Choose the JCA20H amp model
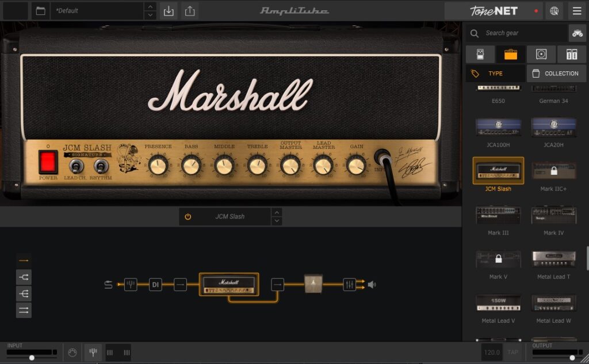Screen dimensions: 589x364 click(x=554, y=132)
